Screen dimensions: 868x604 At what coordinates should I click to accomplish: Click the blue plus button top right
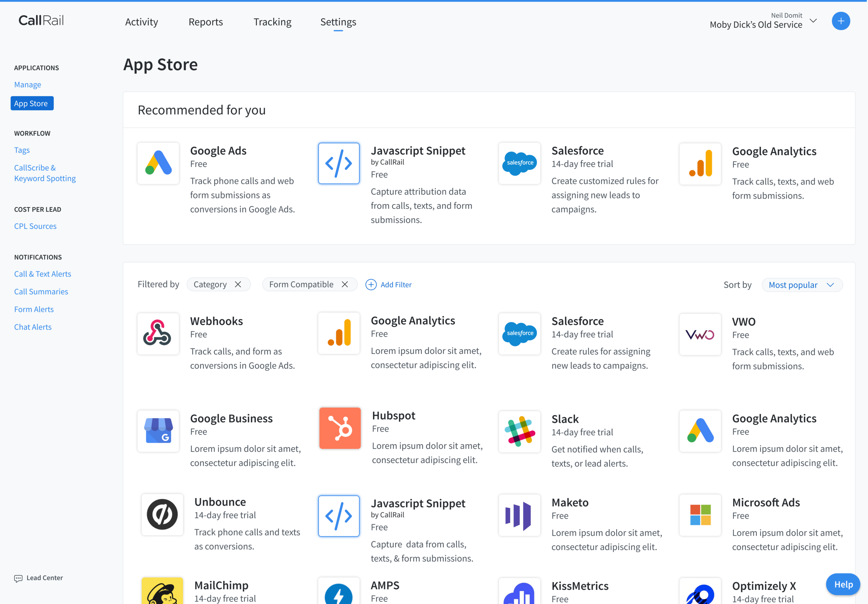[x=841, y=21]
